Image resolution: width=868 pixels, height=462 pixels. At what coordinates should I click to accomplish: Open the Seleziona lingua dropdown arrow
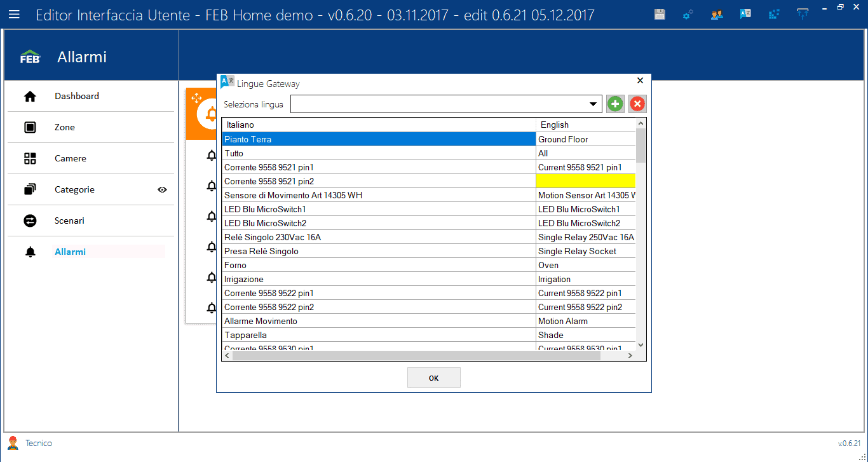coord(593,104)
